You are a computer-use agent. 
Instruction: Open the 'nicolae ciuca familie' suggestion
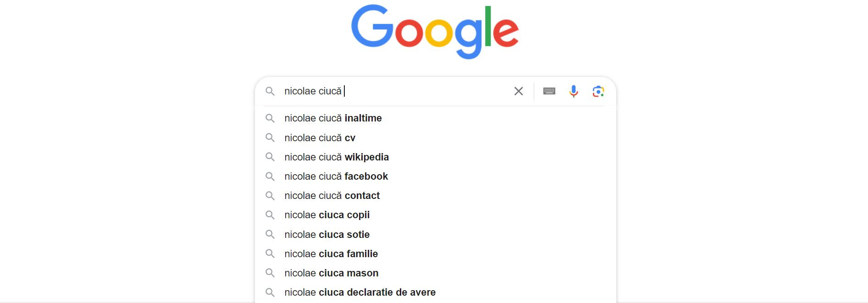pos(331,253)
